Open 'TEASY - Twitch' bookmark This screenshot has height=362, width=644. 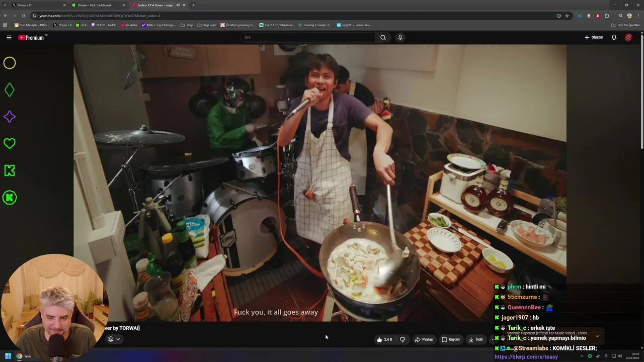pyautogui.click(x=104, y=25)
